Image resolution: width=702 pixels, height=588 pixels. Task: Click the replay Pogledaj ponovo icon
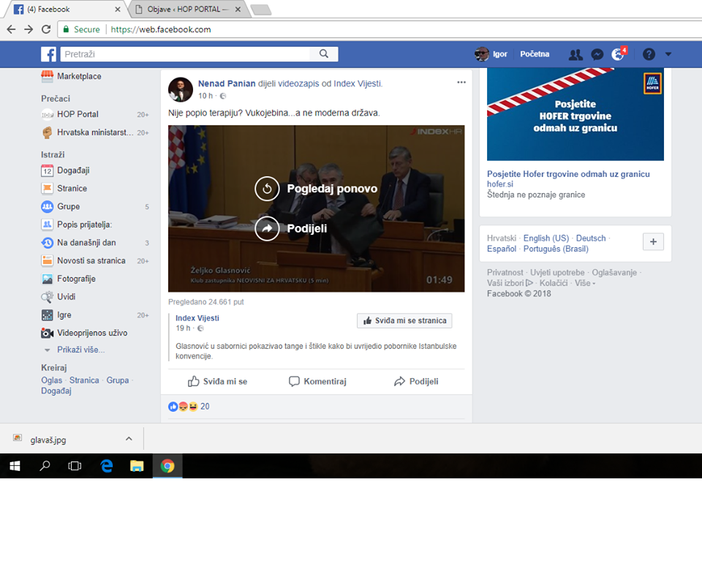coord(267,189)
